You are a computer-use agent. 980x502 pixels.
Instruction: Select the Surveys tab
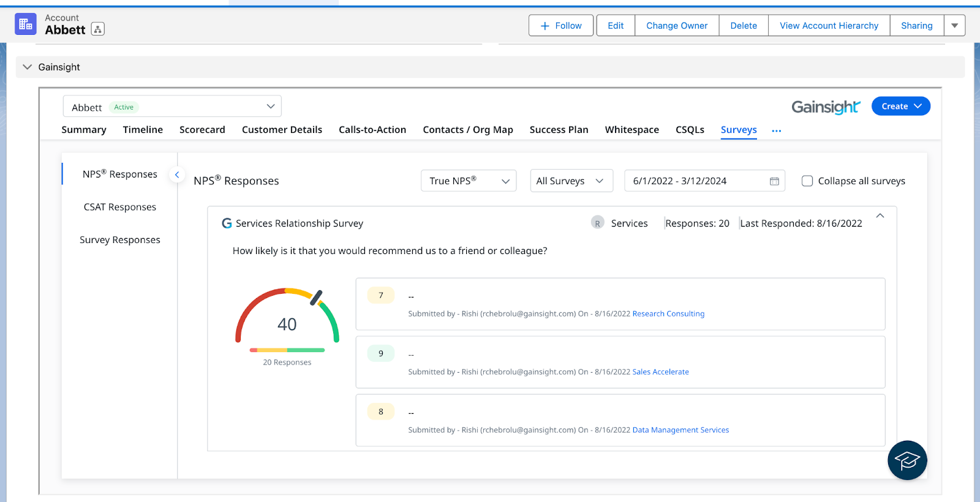pos(739,130)
